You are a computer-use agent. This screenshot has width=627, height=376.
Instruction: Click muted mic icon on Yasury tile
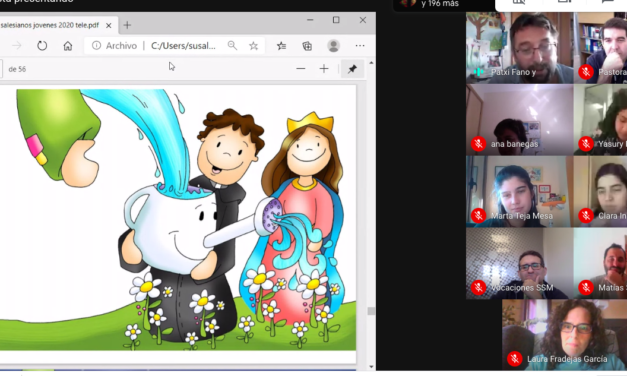click(x=586, y=144)
